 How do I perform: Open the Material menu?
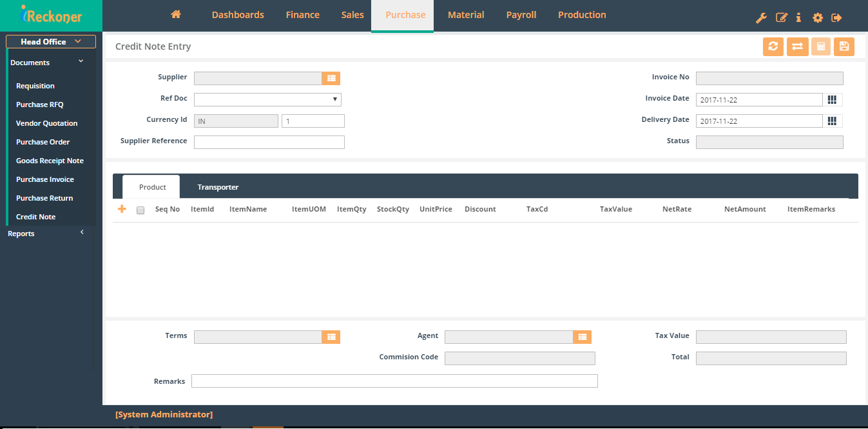point(465,14)
